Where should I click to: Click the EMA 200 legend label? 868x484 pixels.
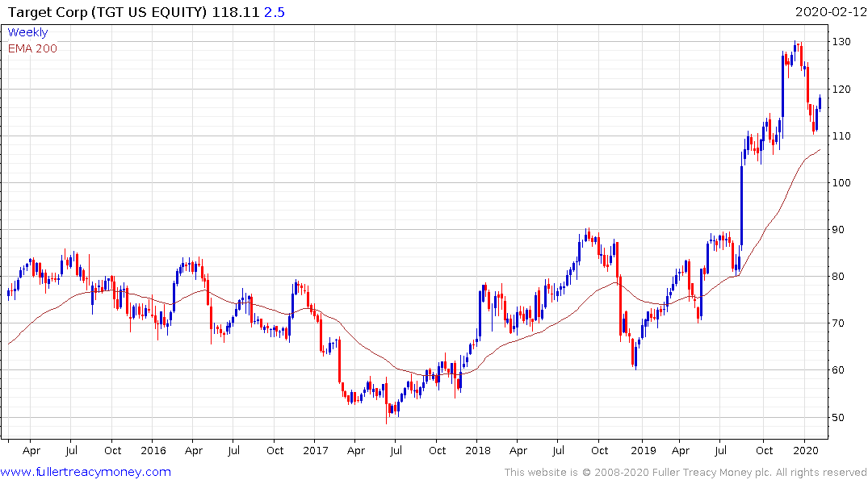pyautogui.click(x=32, y=48)
